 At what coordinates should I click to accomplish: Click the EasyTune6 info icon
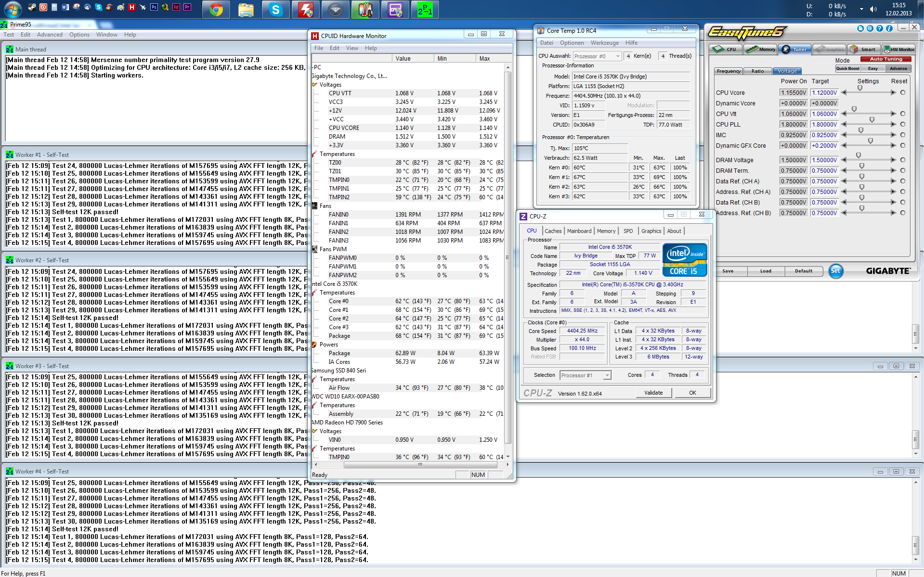(889, 28)
